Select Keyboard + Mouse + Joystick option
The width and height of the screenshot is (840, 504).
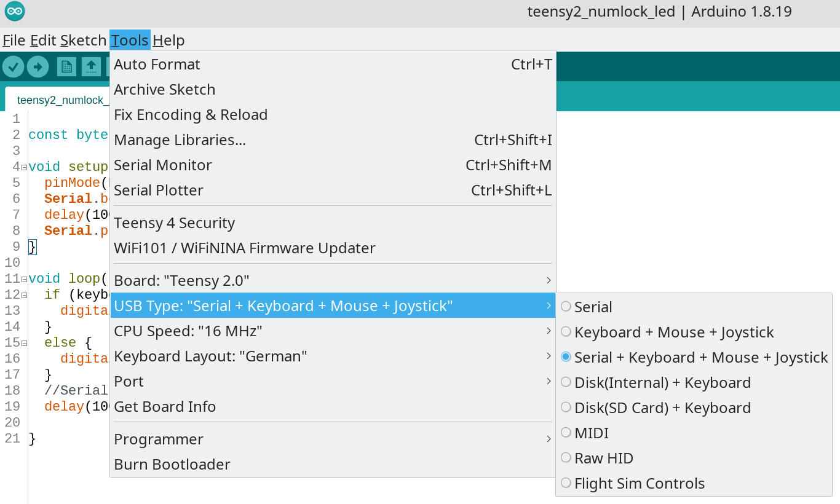click(694, 332)
